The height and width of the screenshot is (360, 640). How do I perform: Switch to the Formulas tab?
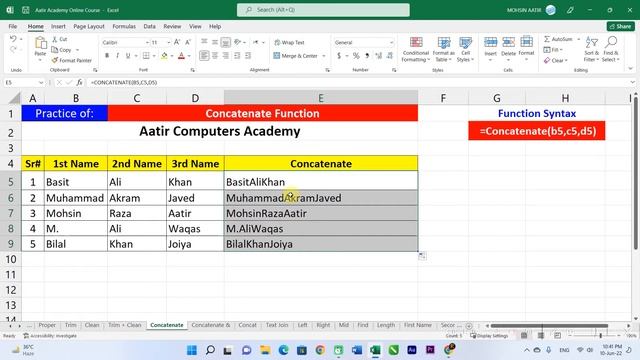click(124, 27)
